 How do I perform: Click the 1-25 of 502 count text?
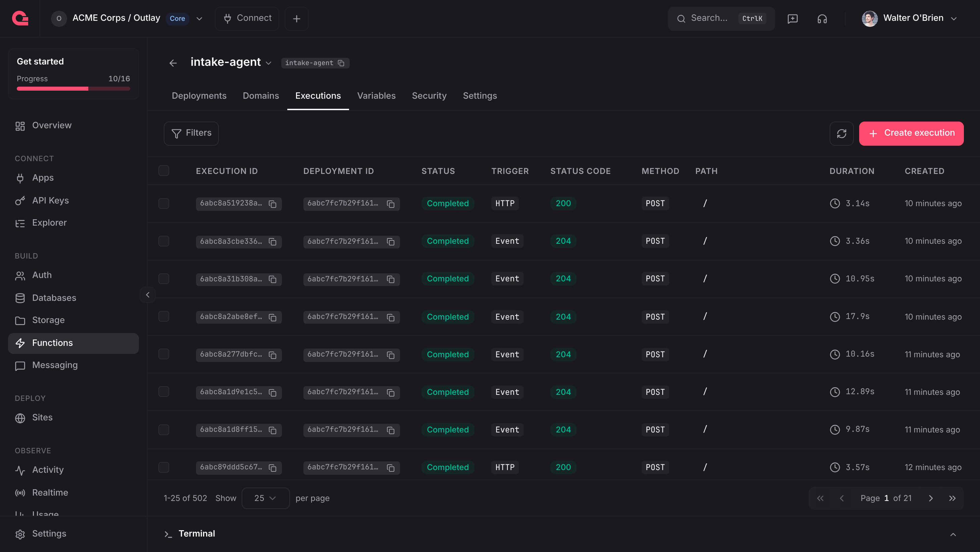coord(185,498)
